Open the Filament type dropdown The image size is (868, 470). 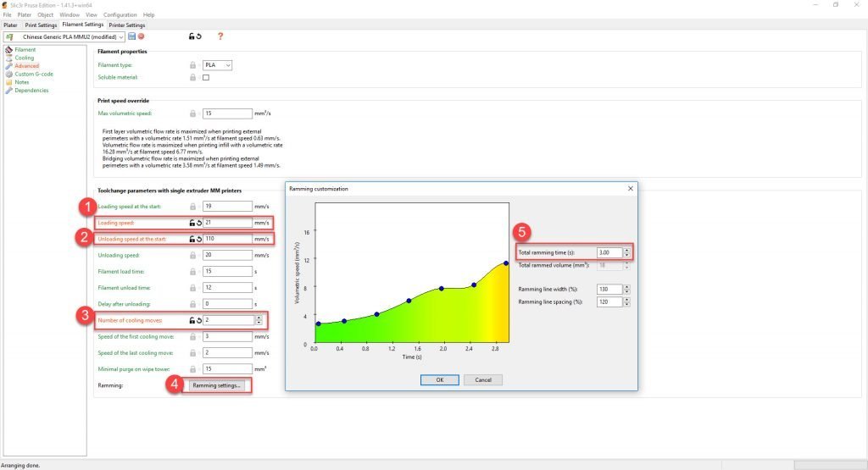(227, 65)
